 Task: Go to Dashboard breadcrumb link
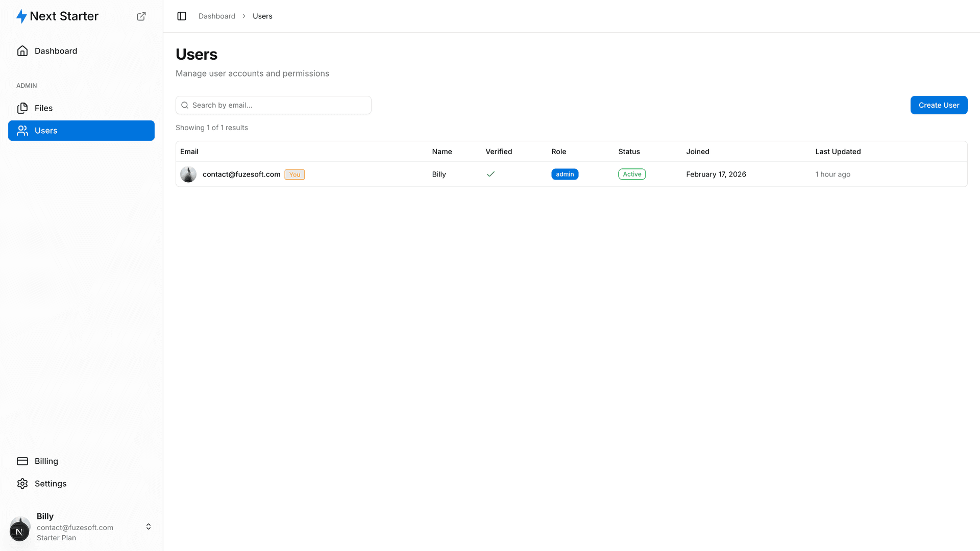[x=217, y=16]
